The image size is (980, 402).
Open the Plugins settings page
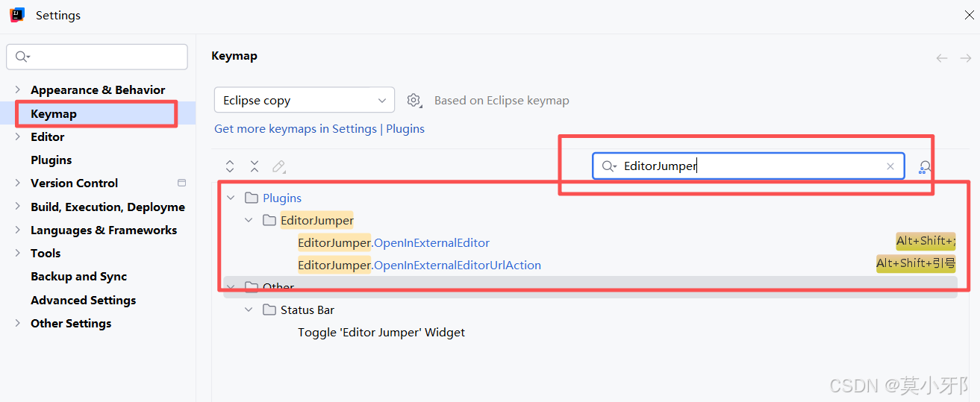[x=52, y=160]
